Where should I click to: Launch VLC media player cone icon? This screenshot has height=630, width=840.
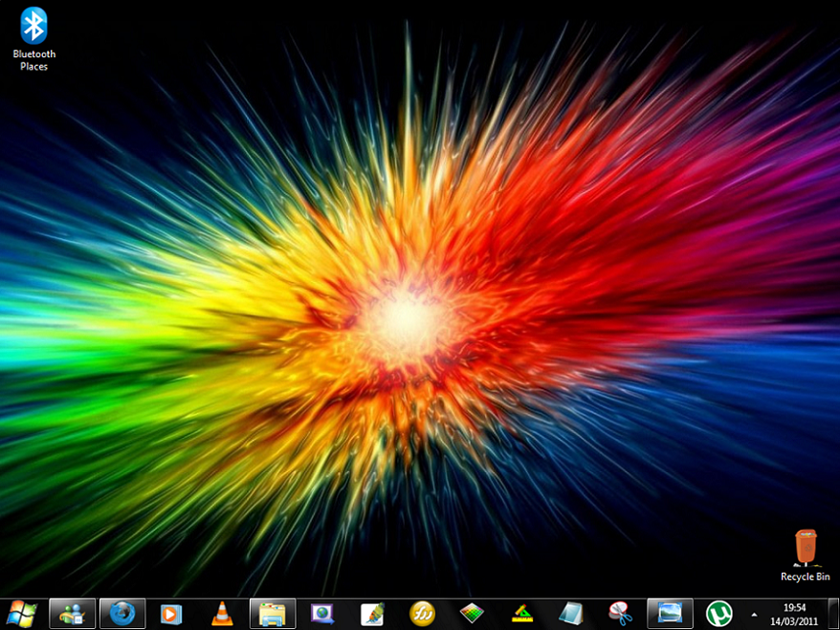[222, 614]
